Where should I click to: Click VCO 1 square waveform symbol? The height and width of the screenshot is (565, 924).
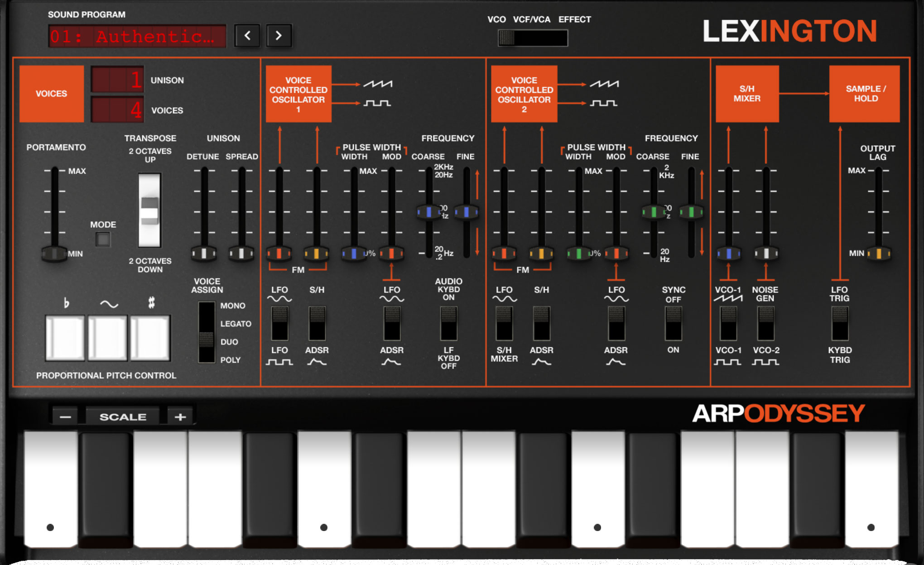[x=377, y=103]
